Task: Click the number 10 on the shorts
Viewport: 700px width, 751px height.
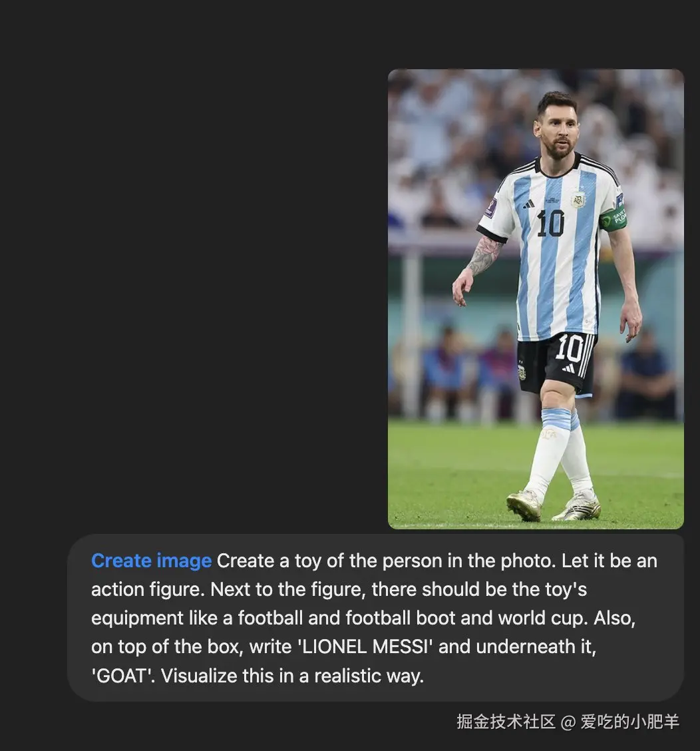Action: (570, 348)
